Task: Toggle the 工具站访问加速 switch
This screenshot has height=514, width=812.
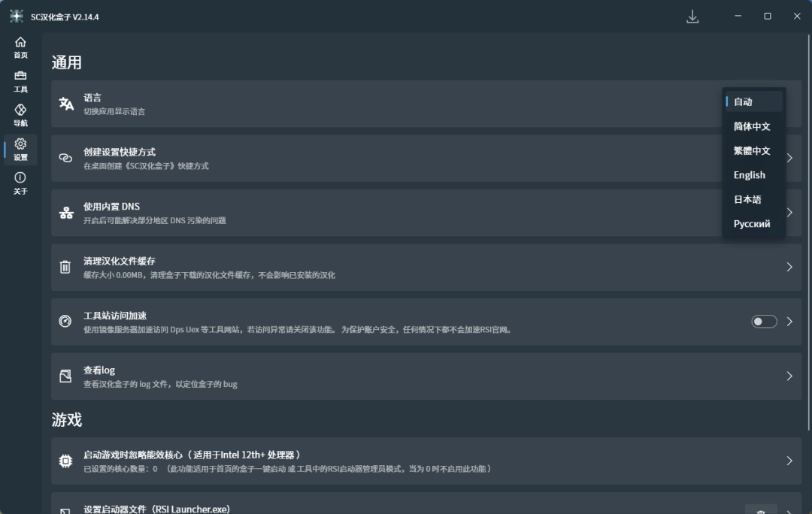Action: tap(764, 322)
